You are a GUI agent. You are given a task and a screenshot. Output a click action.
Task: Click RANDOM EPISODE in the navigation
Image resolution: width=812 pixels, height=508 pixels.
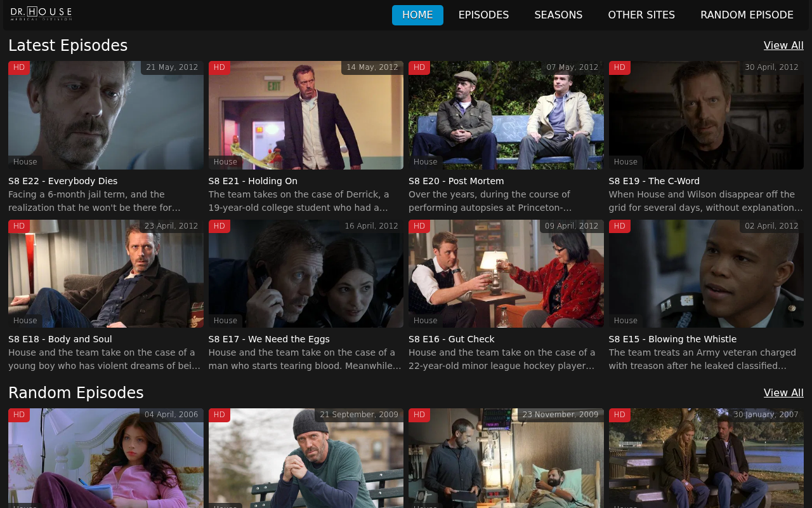tap(747, 15)
